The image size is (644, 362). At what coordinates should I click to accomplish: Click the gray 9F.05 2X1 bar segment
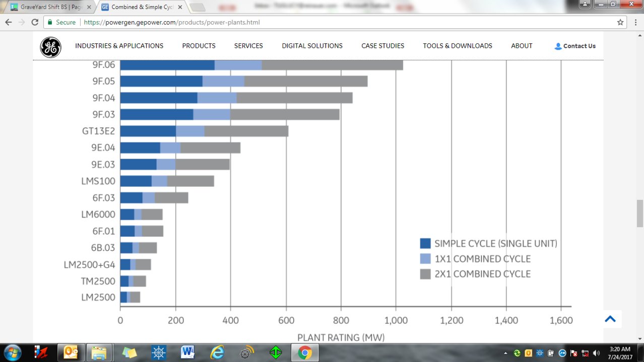point(306,82)
